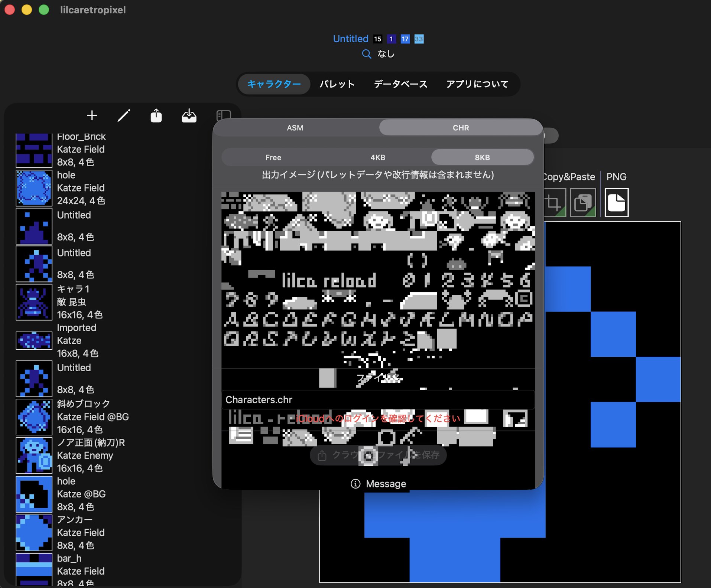Open the アプリについて tab
711x588 pixels.
click(x=477, y=84)
